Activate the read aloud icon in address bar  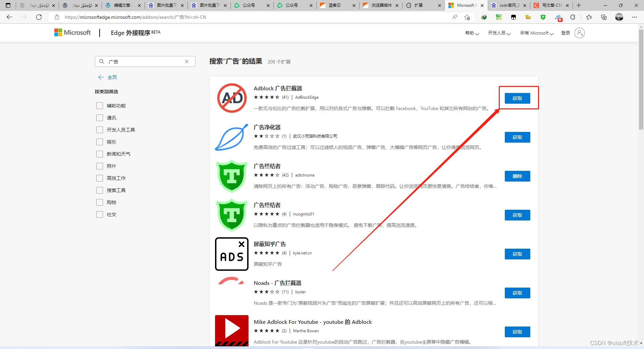click(x=455, y=17)
